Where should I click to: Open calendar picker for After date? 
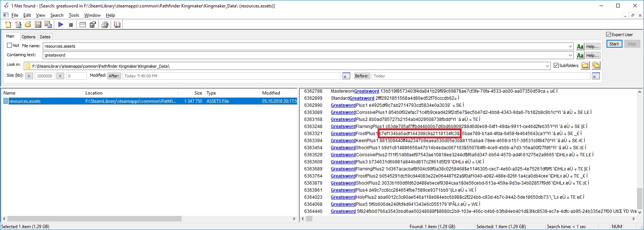point(346,76)
